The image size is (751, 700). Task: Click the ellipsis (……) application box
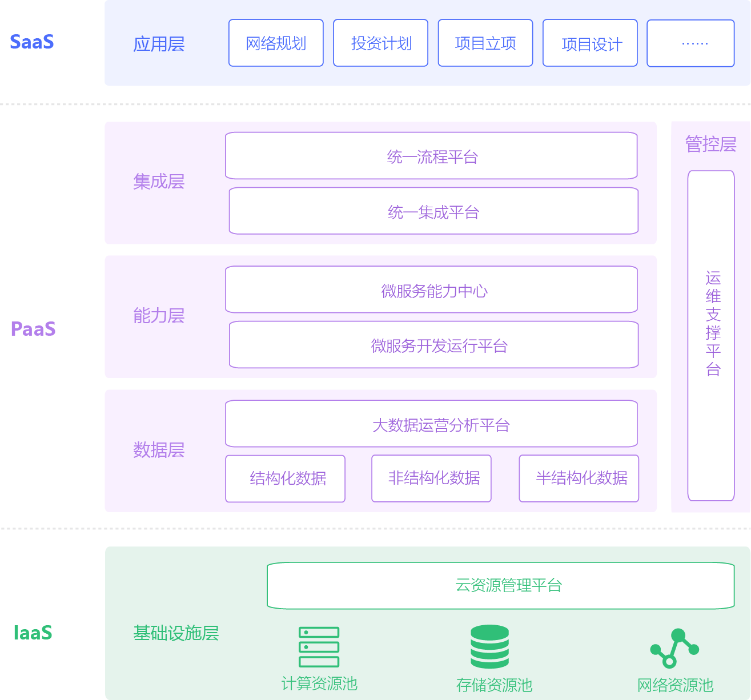pos(690,43)
